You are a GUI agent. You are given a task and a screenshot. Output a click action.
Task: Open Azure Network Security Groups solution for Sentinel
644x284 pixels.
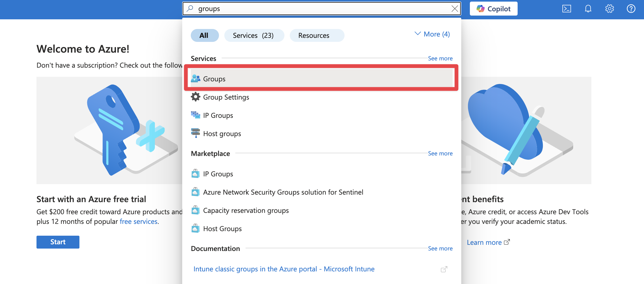click(321, 192)
